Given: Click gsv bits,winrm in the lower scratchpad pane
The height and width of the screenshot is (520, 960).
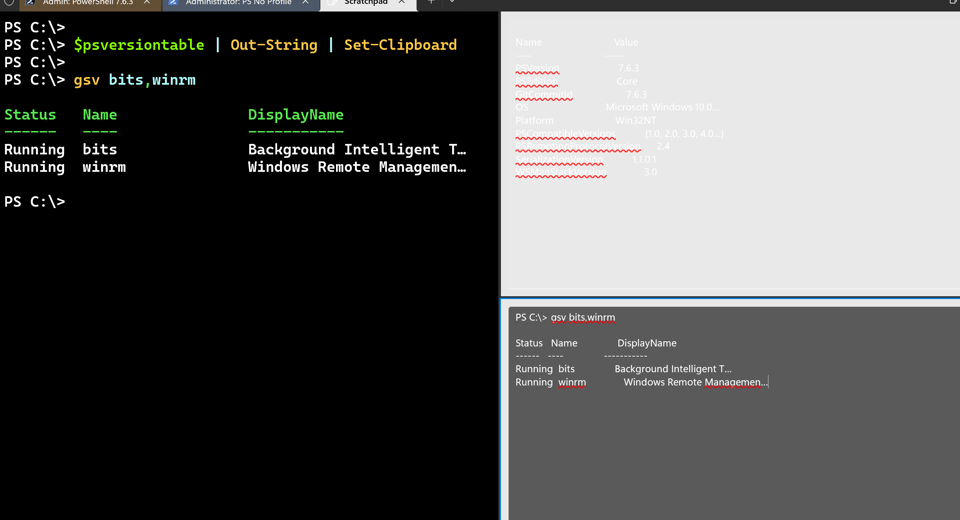Looking at the screenshot, I should (583, 317).
